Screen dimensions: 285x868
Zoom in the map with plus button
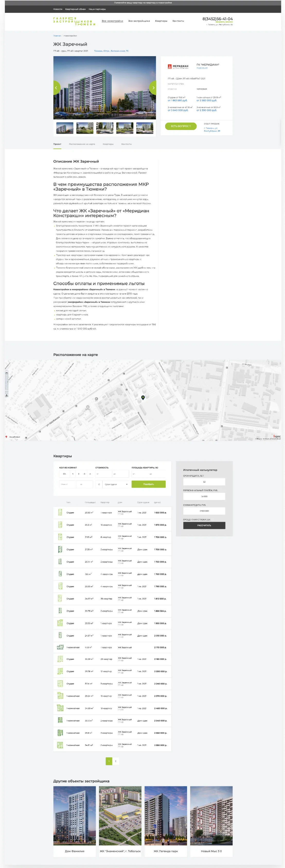click(x=6, y=395)
